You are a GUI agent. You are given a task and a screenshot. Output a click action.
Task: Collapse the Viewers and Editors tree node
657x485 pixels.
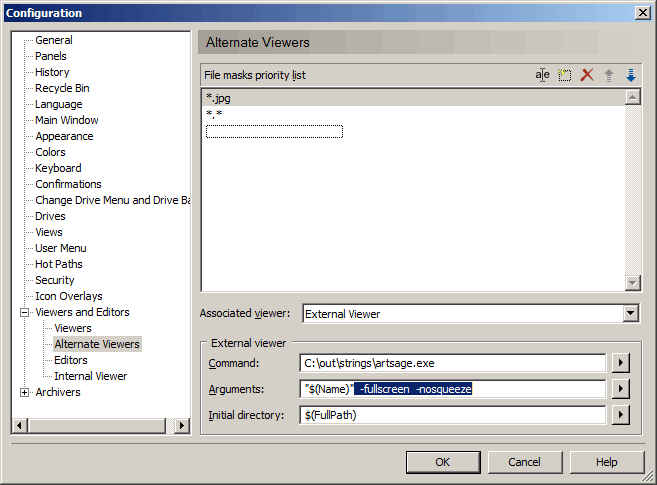point(24,313)
